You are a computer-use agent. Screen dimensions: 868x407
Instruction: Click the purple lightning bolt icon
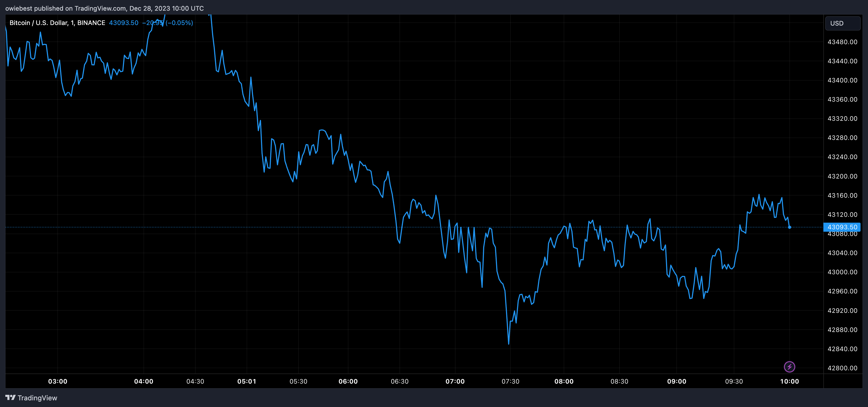tap(790, 367)
